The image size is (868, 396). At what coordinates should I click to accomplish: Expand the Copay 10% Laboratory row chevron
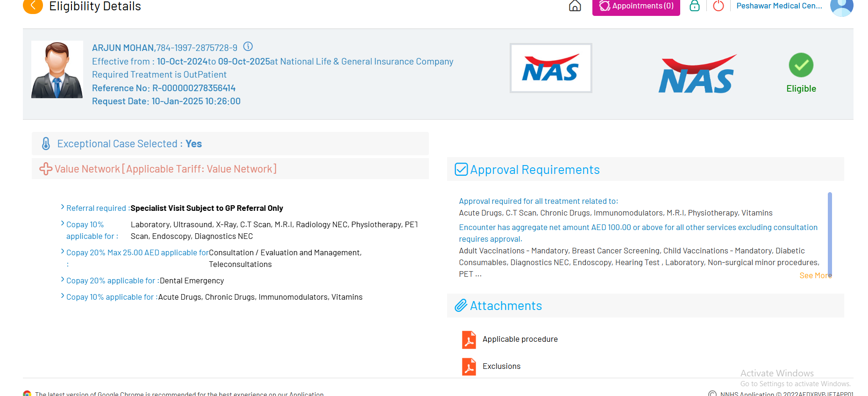point(63,223)
